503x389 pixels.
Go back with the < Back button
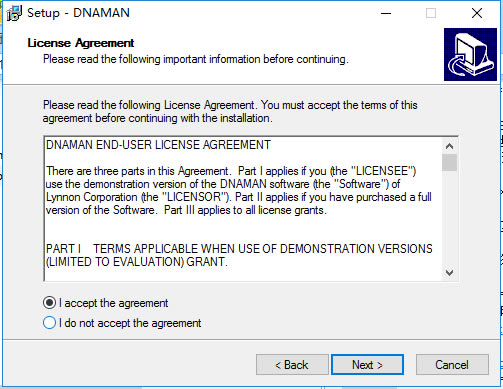(x=292, y=365)
